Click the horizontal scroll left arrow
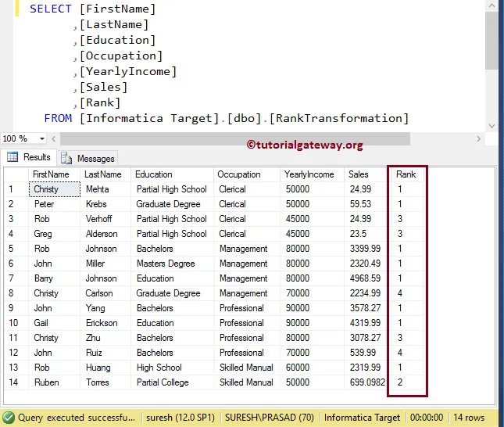This screenshot has width=504, height=427. click(54, 138)
